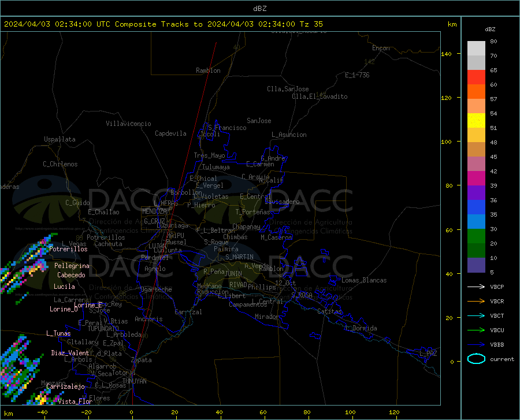Viewport: 520px width, 420px height.
Task: Click the blue VBBB arrow icon
Action: coord(476,345)
